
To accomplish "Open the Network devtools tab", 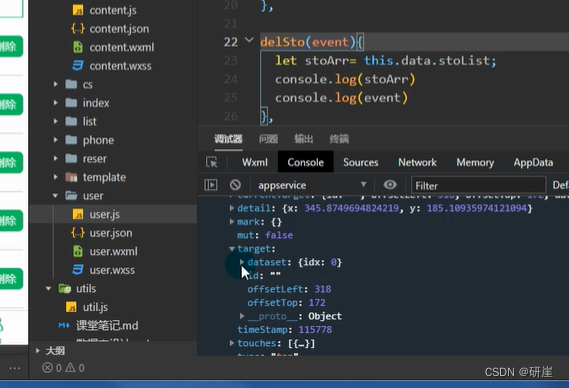I will (x=417, y=162).
